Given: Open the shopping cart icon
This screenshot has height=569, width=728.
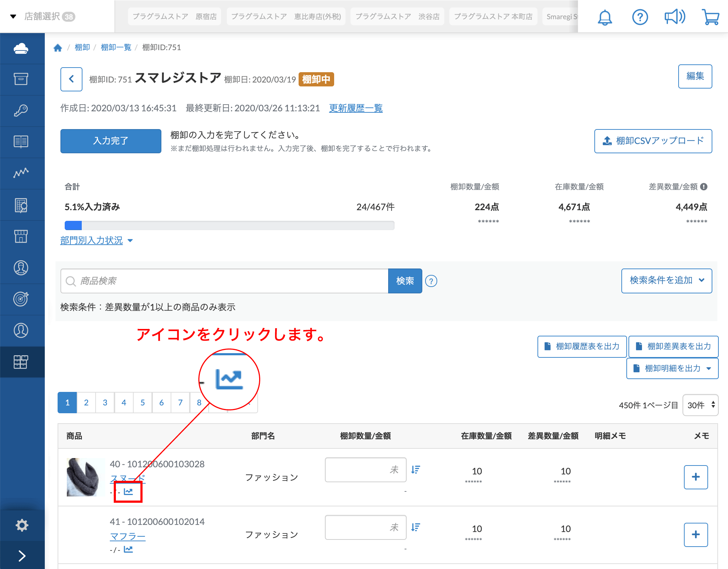Looking at the screenshot, I should [x=710, y=17].
